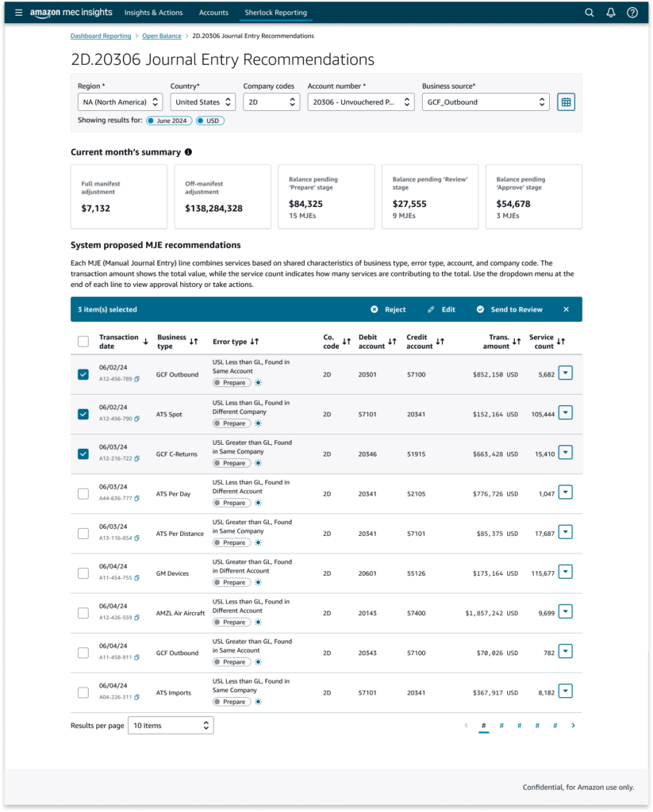Sort by Trans. amount column

click(517, 341)
